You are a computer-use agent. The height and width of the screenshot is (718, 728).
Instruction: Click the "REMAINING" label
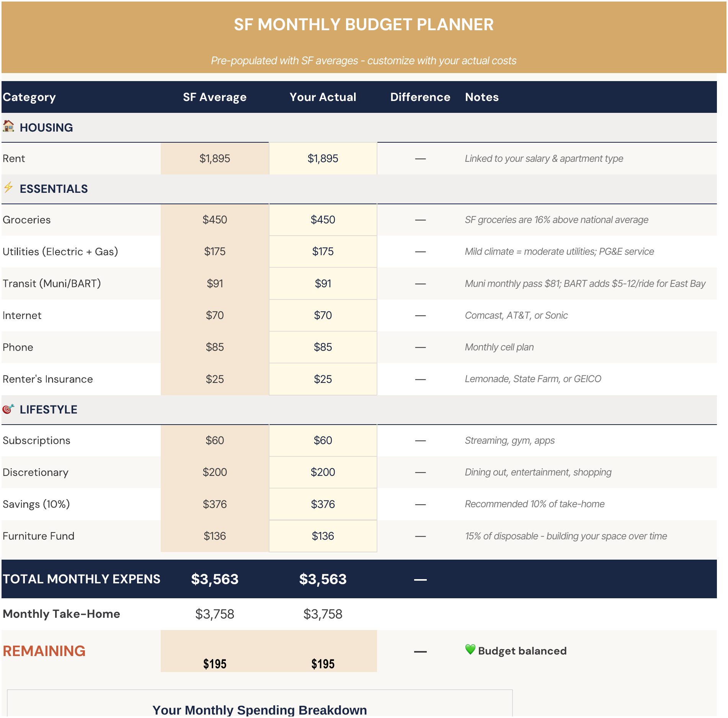[44, 651]
